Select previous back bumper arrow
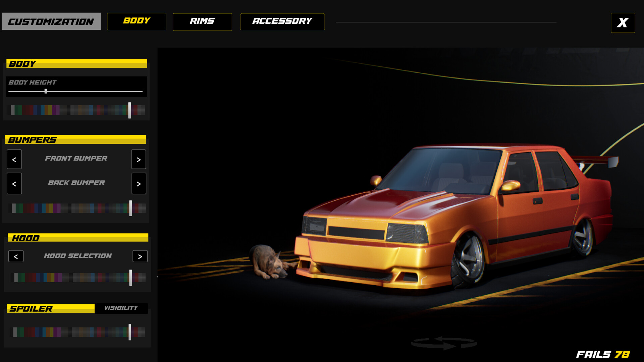 coord(14,184)
